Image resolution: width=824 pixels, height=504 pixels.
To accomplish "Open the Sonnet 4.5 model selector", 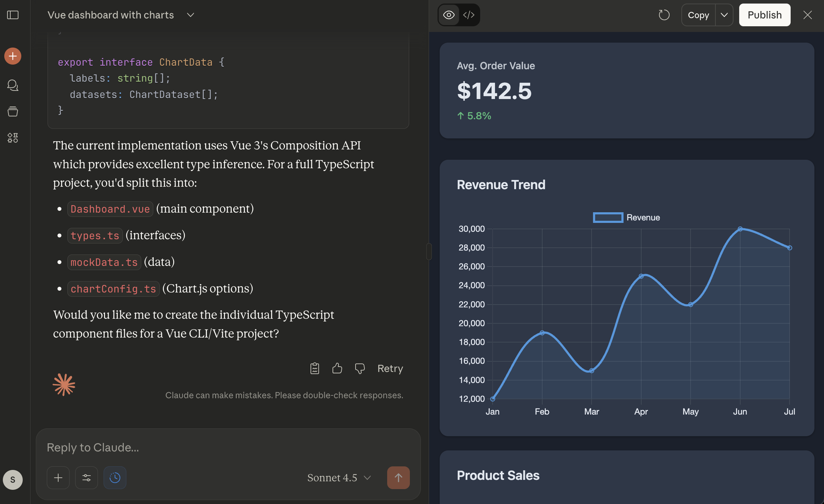I will [339, 478].
